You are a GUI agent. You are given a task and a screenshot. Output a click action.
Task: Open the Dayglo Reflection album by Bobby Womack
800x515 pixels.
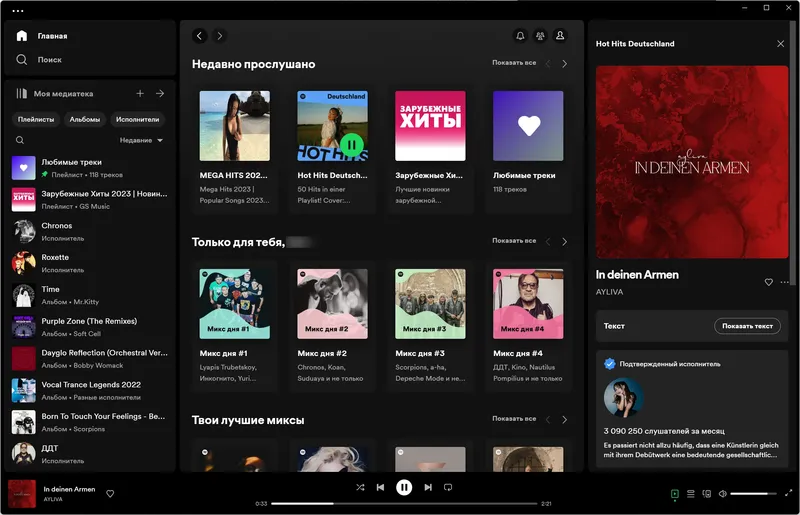click(90, 359)
